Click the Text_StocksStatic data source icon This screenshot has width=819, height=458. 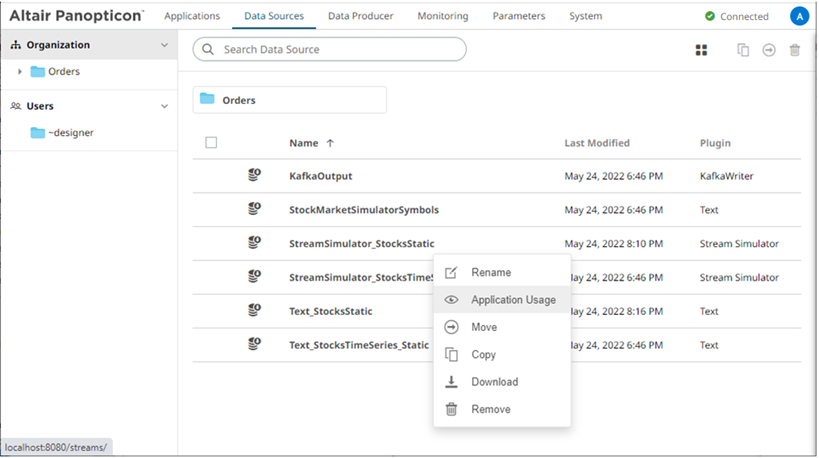click(254, 311)
